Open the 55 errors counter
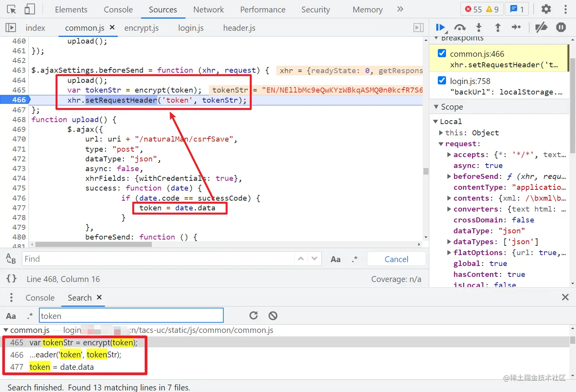This screenshot has width=576, height=392. tap(473, 9)
